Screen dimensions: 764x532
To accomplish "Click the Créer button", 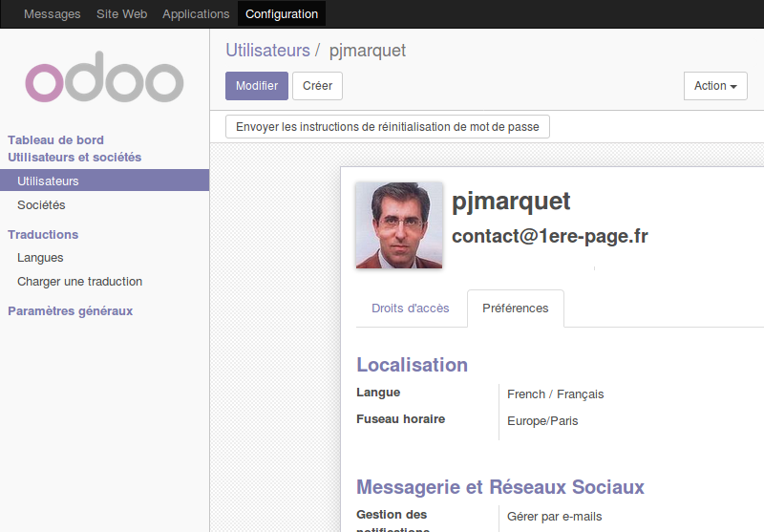I will coord(318,86).
